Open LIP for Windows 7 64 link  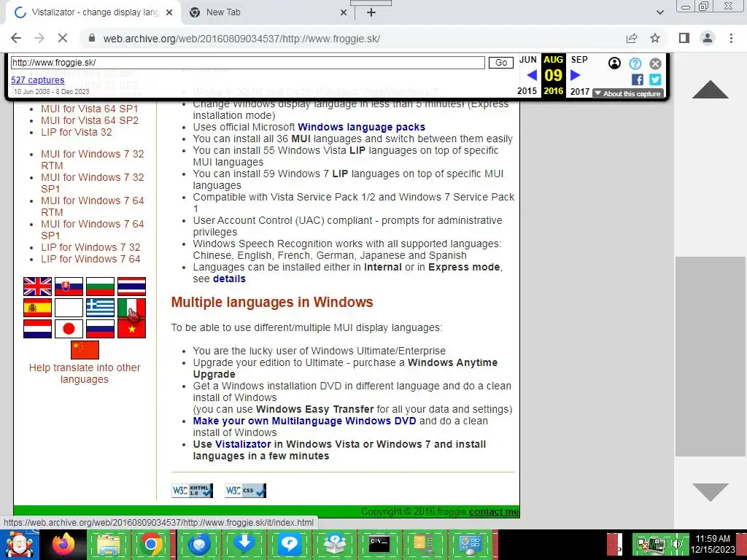click(90, 259)
